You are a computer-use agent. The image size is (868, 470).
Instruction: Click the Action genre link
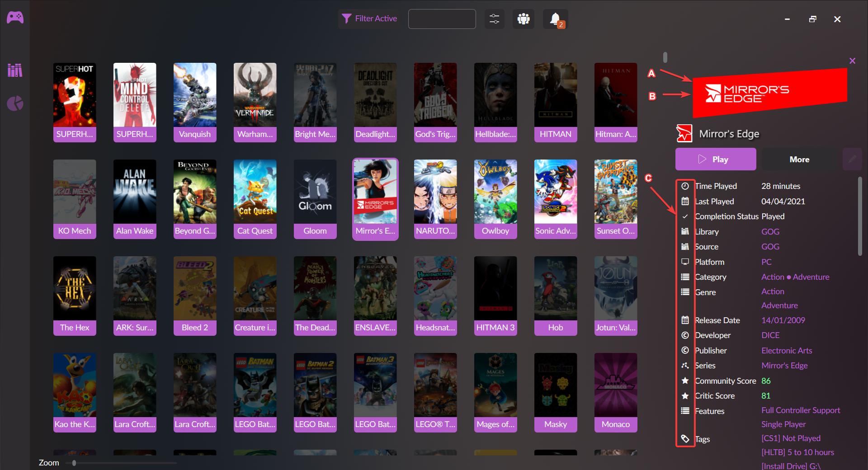773,291
